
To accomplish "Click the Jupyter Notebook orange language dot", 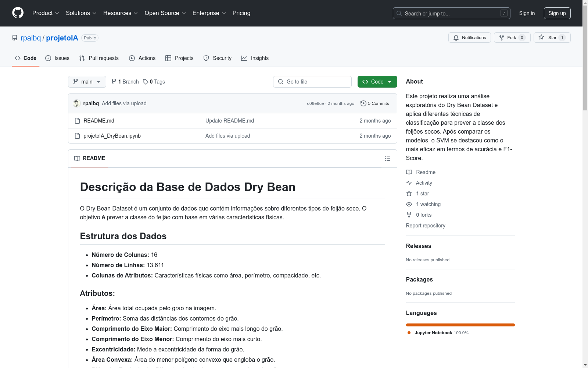I will tap(409, 333).
